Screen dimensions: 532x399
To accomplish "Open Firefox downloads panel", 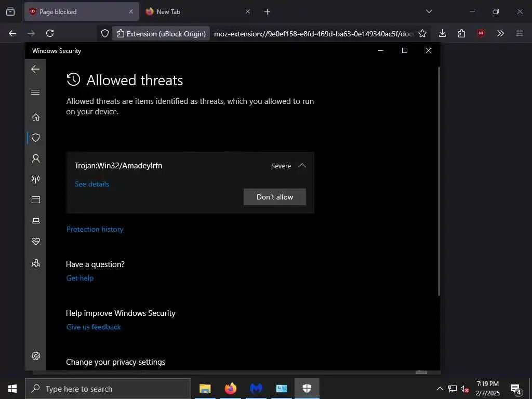I will coord(442,33).
